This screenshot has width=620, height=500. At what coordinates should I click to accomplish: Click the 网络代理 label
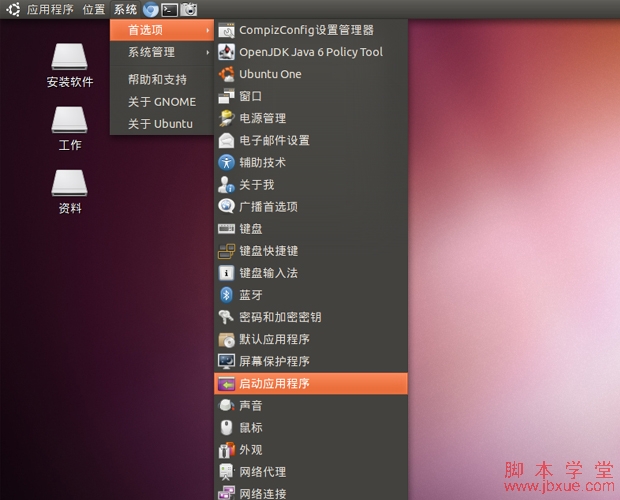(263, 472)
